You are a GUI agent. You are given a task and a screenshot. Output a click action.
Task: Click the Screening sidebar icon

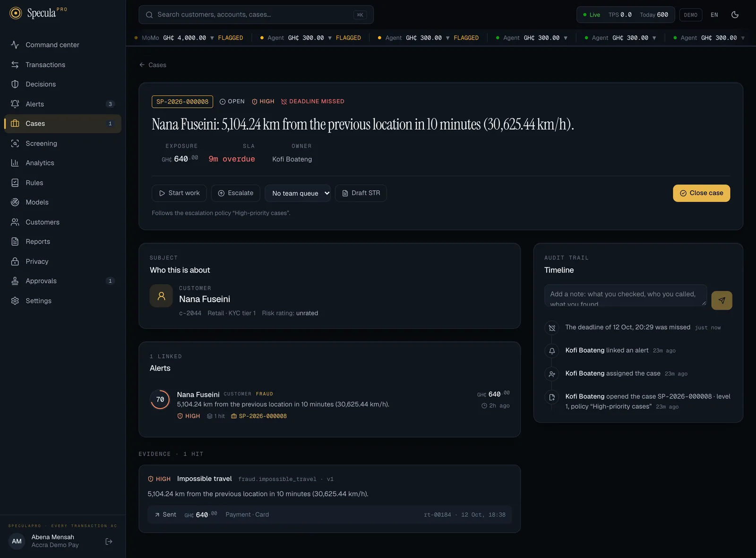pos(15,144)
